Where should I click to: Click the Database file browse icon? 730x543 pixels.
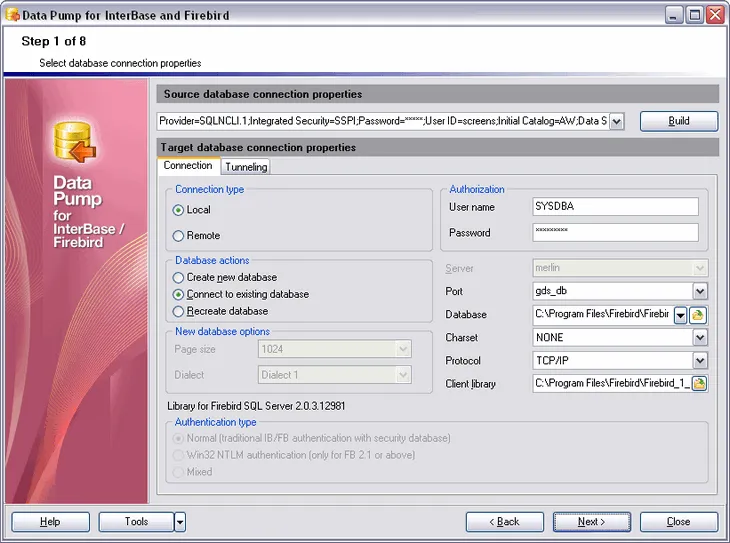coord(697,315)
